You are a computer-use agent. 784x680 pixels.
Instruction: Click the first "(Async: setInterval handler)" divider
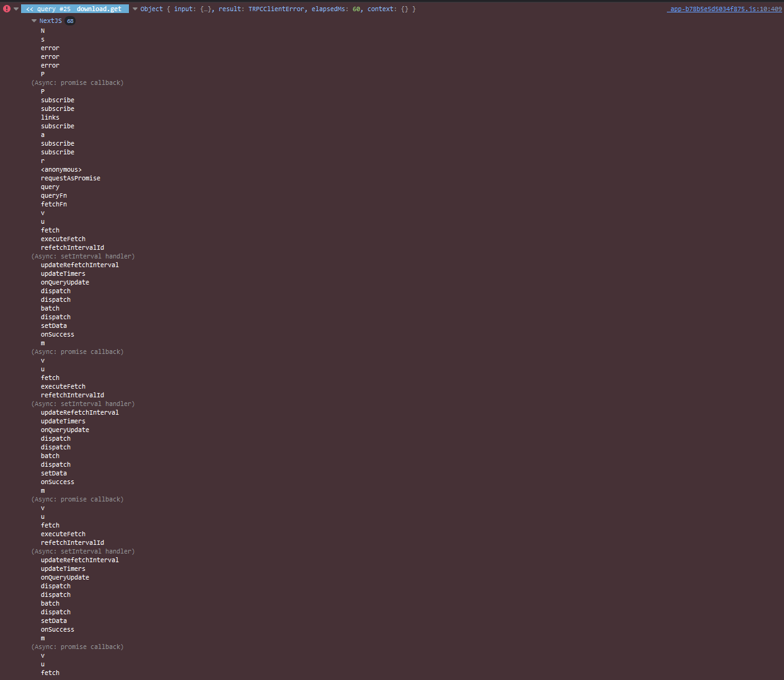[x=82, y=256]
